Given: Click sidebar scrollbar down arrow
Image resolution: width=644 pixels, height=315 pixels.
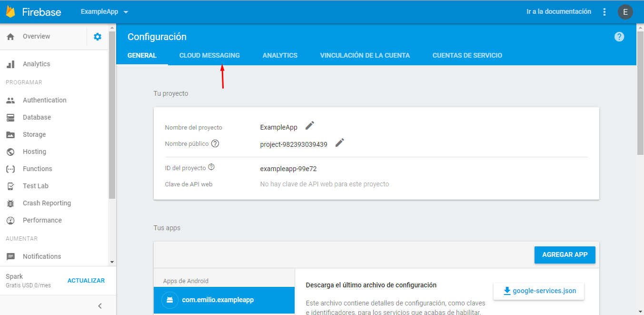Looking at the screenshot, I should click(x=112, y=262).
